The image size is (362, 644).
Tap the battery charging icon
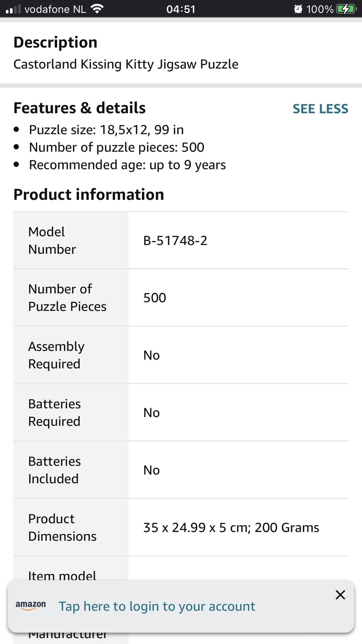346,9
